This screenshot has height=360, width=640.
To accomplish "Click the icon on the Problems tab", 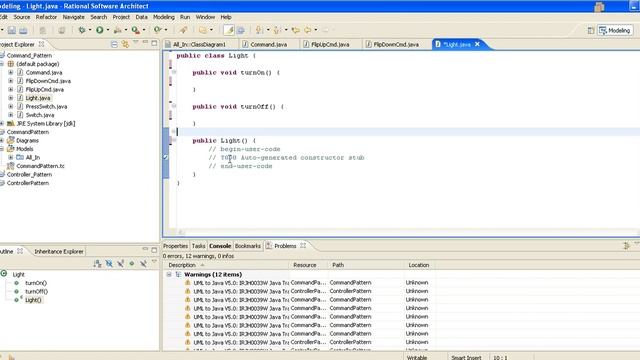I will tap(269, 246).
